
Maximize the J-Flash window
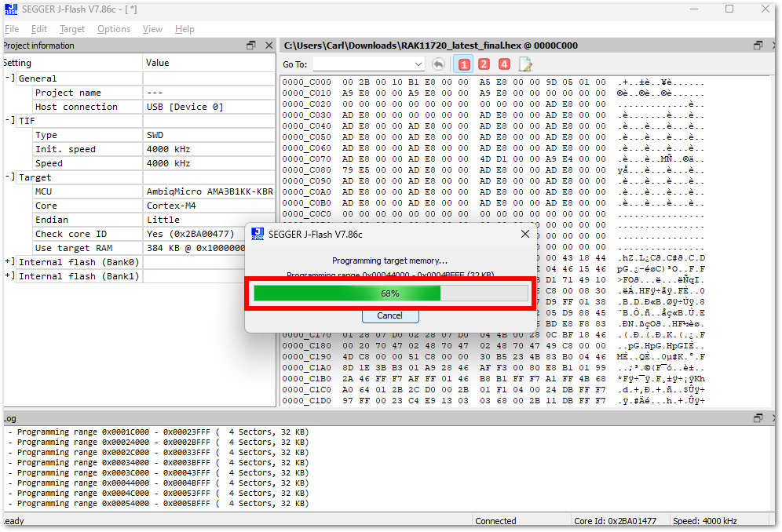[729, 9]
